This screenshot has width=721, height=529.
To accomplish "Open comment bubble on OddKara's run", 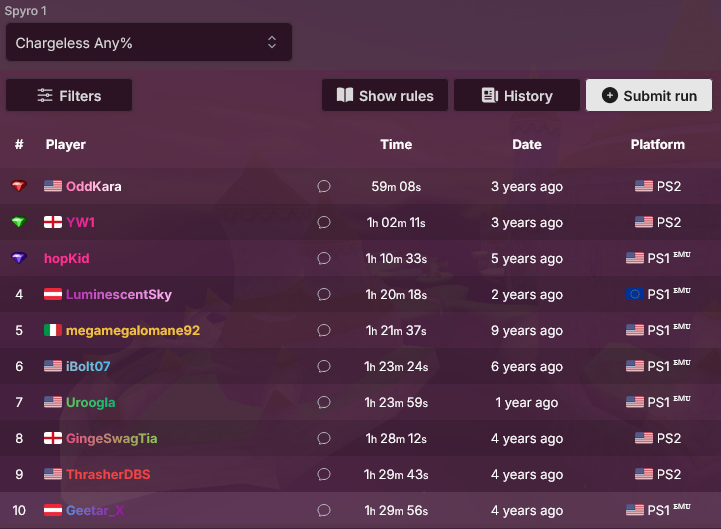I will 324,186.
